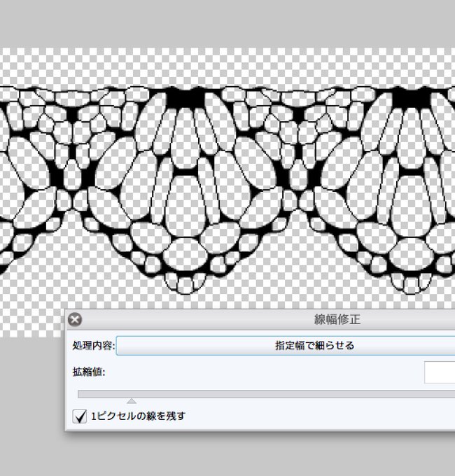The width and height of the screenshot is (455, 476).
Task: Select the triangle slider handle
Action: 132,401
